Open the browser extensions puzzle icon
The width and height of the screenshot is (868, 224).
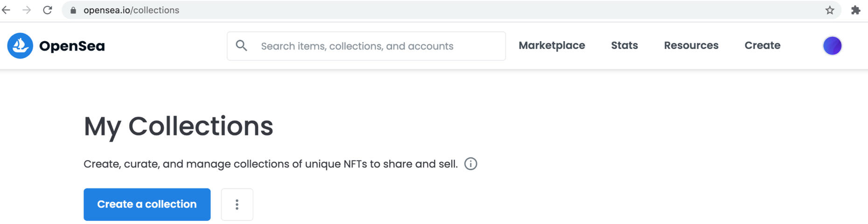click(x=855, y=10)
